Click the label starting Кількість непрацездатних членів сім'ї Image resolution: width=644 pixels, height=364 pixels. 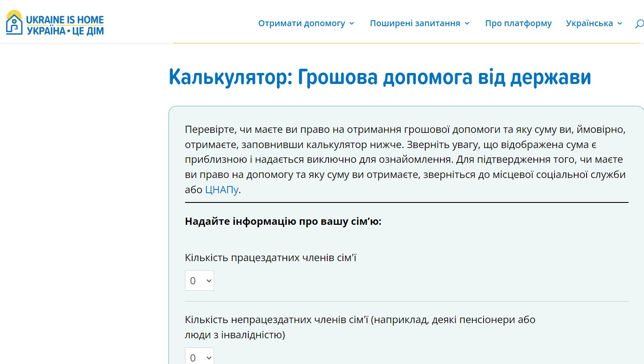click(360, 327)
